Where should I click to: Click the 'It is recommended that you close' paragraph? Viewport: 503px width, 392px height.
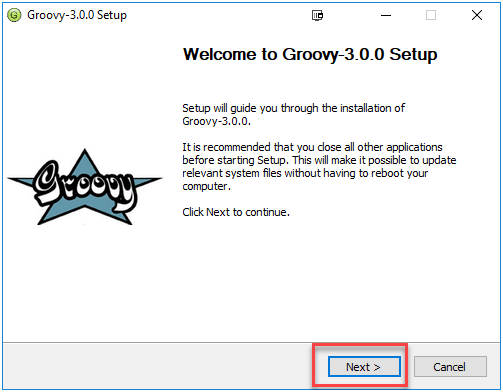click(319, 166)
